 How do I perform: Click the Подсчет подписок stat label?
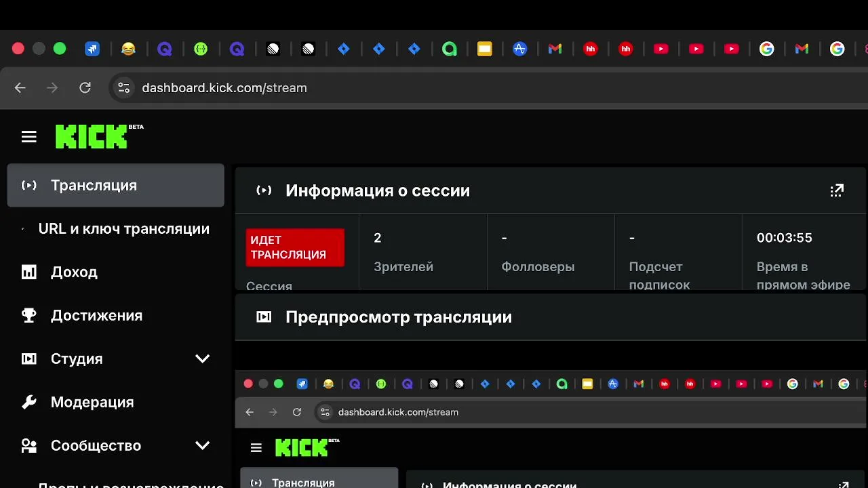coord(659,276)
